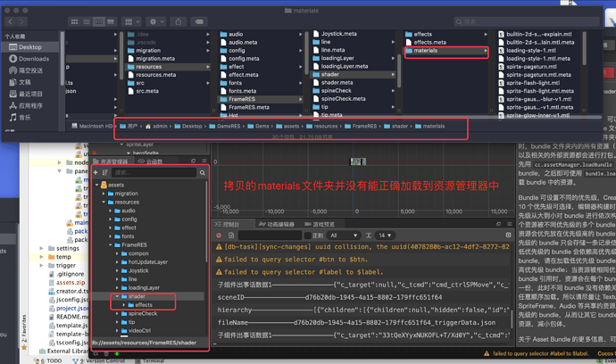This screenshot has height=364, width=616.
Task: Click GameRES in Finder path bar
Action: [225, 127]
